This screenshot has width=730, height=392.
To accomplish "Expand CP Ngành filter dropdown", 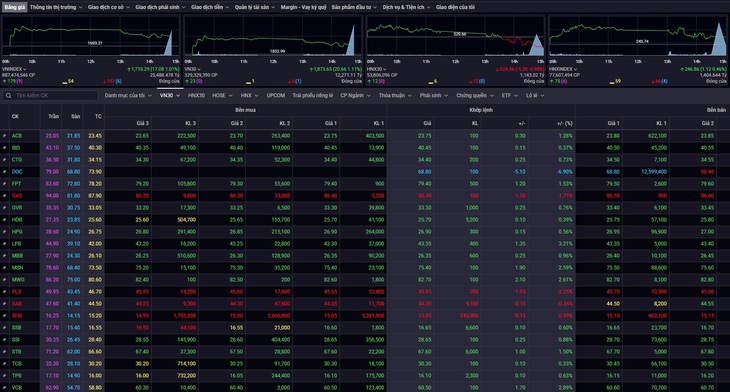I will point(355,95).
